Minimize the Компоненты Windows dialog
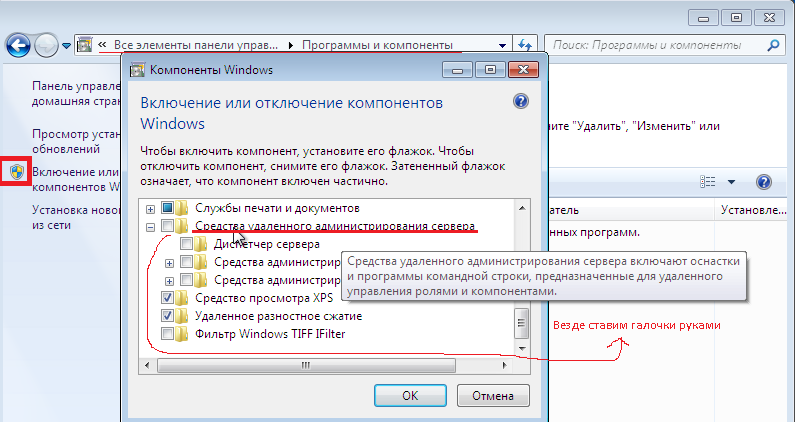Screen dimensions: 795x422 [457, 70]
